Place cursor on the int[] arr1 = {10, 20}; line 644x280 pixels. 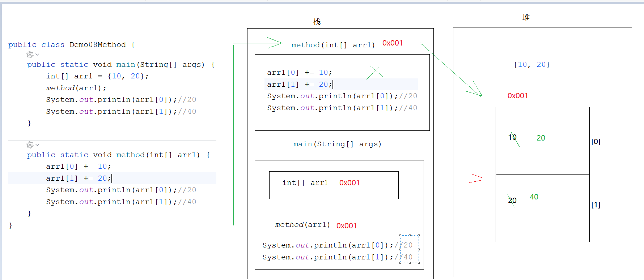97,76
